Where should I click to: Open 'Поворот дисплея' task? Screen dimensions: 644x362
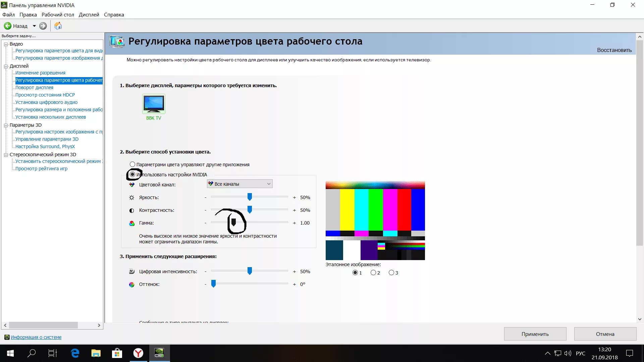click(34, 87)
